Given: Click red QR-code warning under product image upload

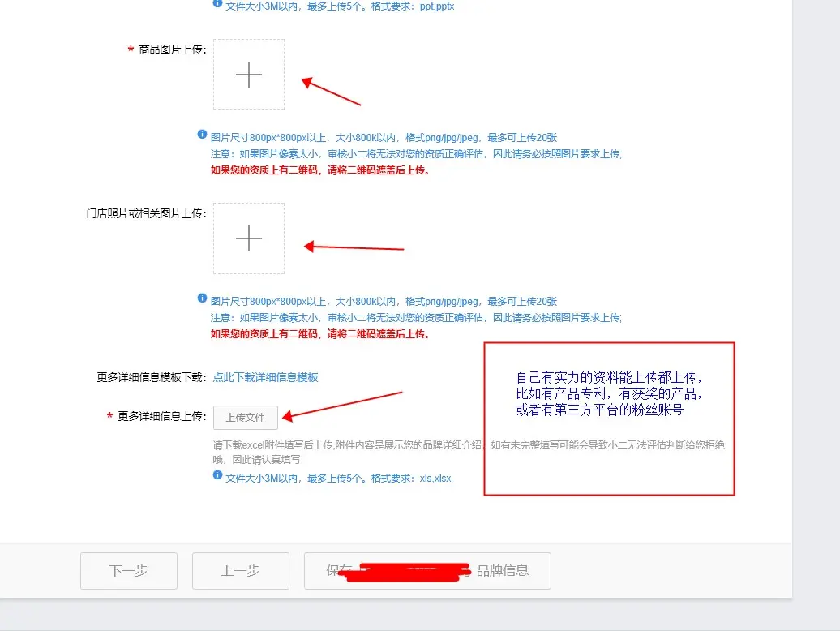Looking at the screenshot, I should tap(319, 170).
